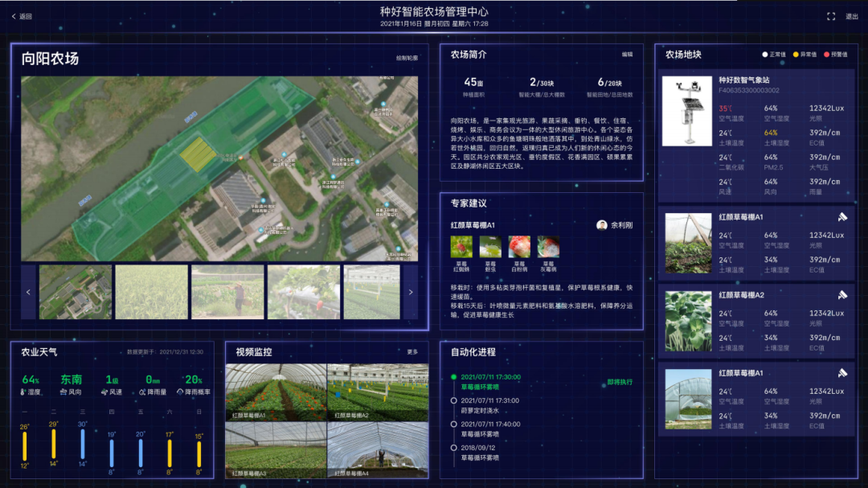868x488 pixels.
Task: Toggle the 异常值 yellow legend dot
Action: [796, 55]
